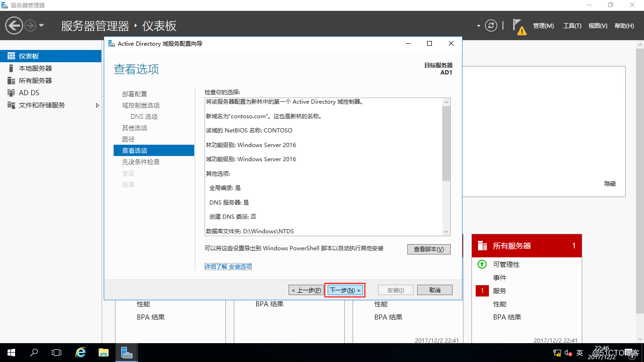Open the 工具(T) menu
The width and height of the screenshot is (644, 362).
pyautogui.click(x=572, y=26)
